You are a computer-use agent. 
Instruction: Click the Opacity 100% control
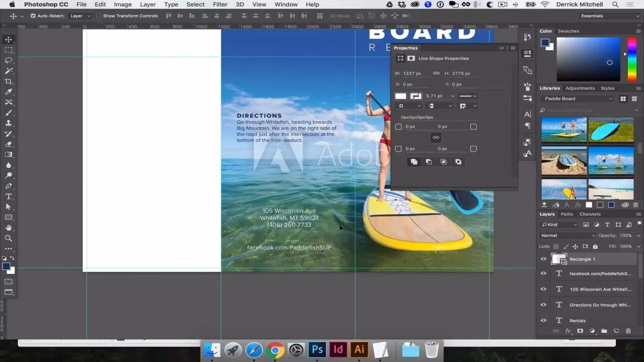tap(625, 235)
